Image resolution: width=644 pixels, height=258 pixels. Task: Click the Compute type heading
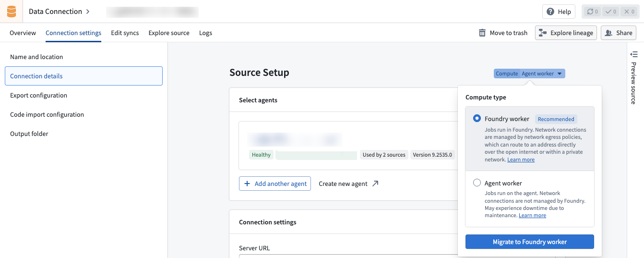[486, 97]
